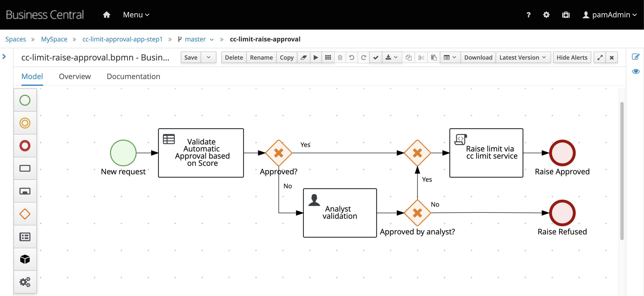Click the Save button
The image size is (644, 296).
191,58
